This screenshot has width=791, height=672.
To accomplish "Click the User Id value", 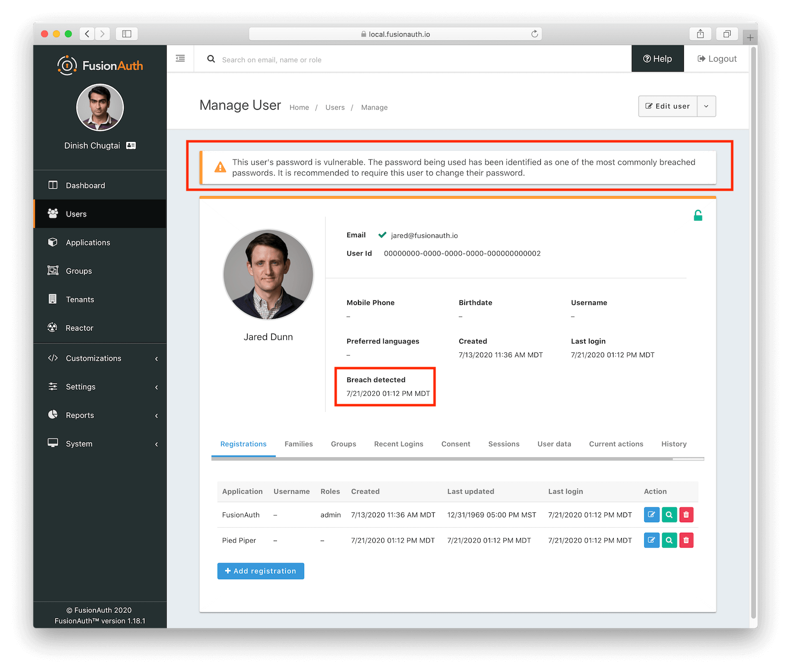I will point(462,253).
